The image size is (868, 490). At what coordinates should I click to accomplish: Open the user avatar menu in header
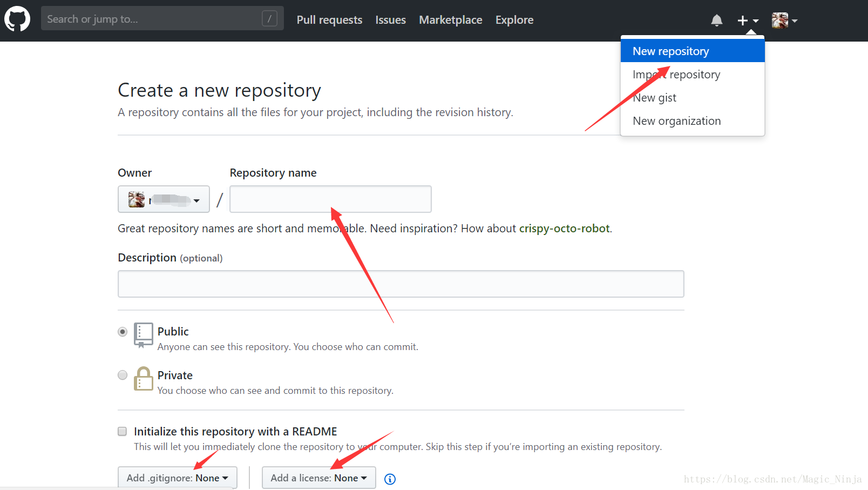pos(784,21)
